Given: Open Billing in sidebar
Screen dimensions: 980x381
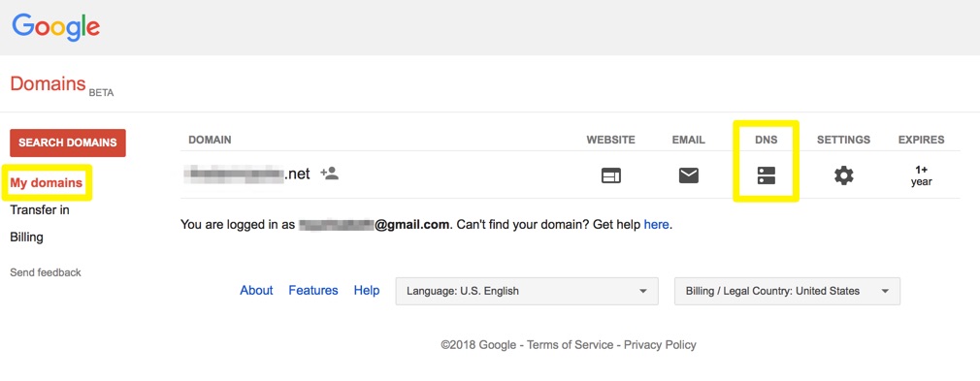Looking at the screenshot, I should [26, 238].
